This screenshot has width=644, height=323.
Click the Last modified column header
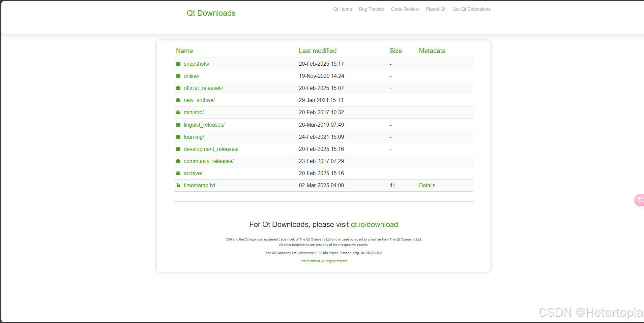[318, 51]
